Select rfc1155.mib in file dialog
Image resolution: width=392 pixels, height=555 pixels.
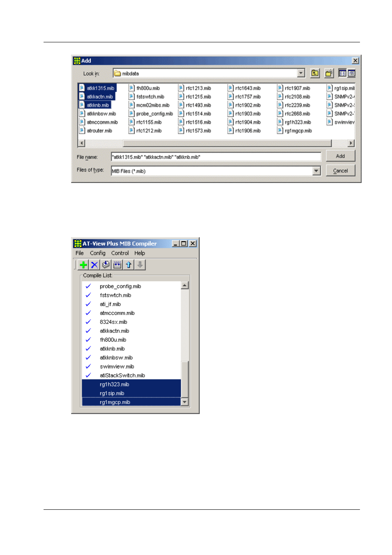coord(149,122)
